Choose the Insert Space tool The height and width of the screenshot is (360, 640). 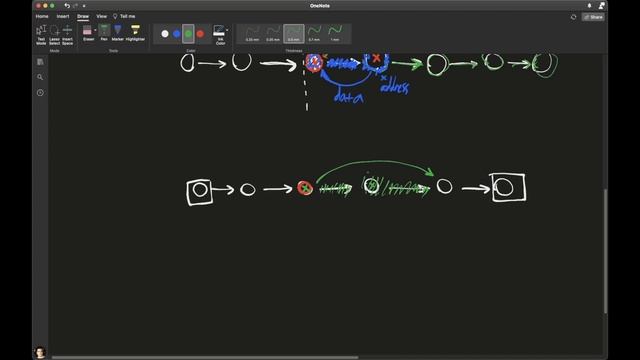pos(67,35)
